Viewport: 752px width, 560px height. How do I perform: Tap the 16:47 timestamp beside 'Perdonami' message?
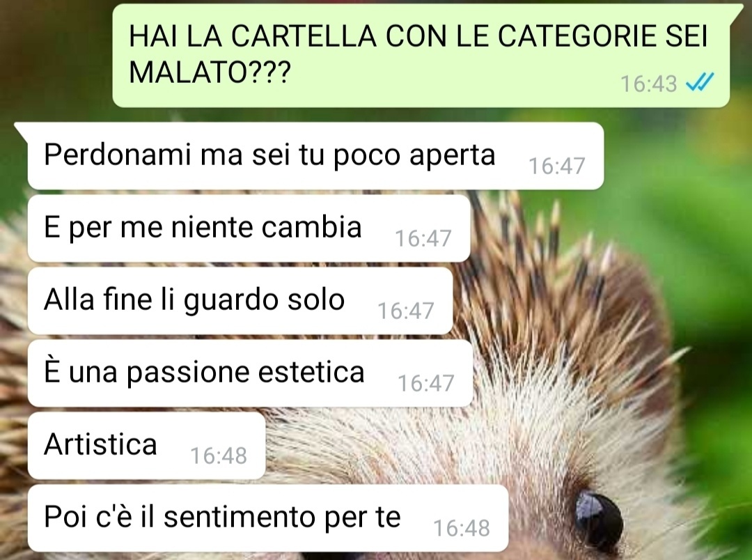(557, 166)
